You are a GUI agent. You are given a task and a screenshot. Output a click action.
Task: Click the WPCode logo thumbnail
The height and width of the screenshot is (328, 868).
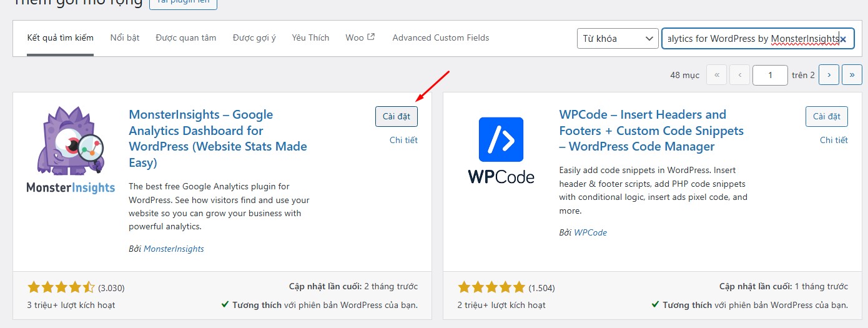[501, 151]
